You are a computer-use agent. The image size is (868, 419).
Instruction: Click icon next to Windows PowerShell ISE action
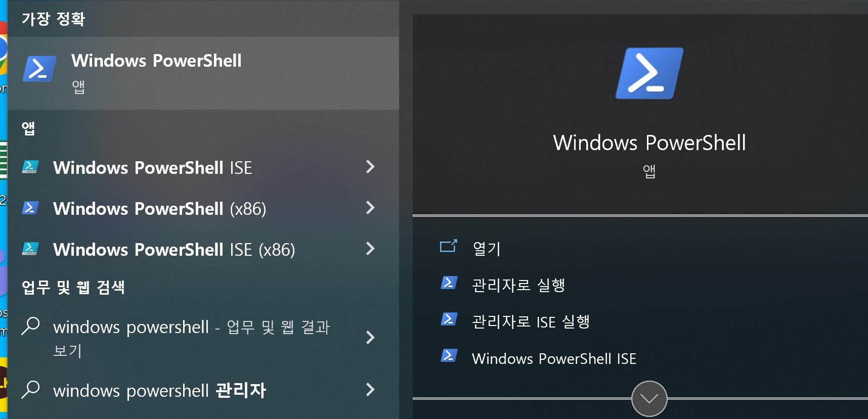point(449,356)
